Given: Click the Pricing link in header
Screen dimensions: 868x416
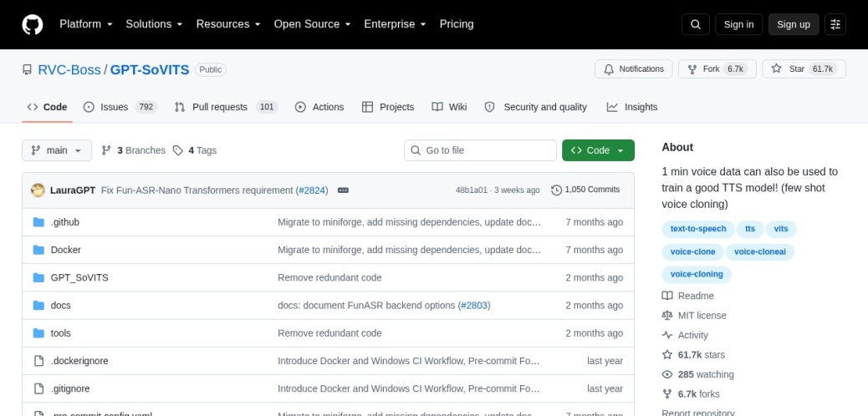Looking at the screenshot, I should (457, 24).
